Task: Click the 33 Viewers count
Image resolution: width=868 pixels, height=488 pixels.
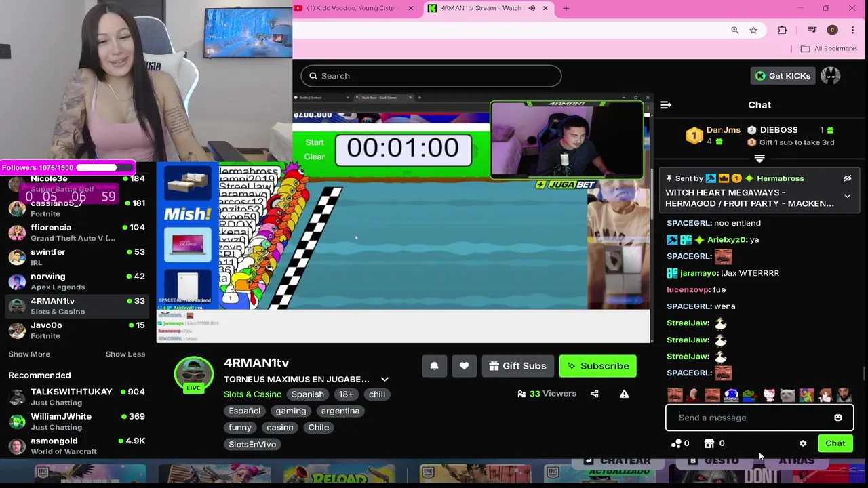Action: (547, 394)
